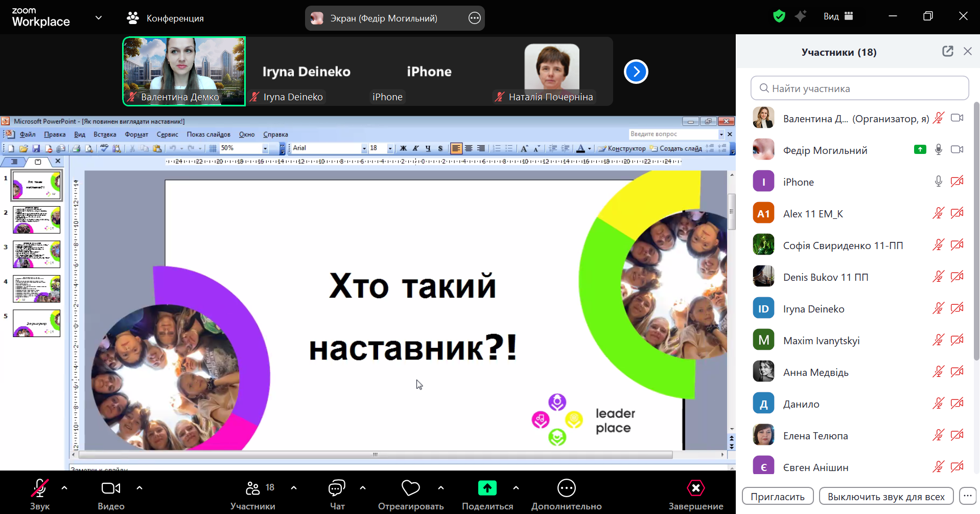Run the ABC spelling check icon

pyautogui.click(x=104, y=148)
